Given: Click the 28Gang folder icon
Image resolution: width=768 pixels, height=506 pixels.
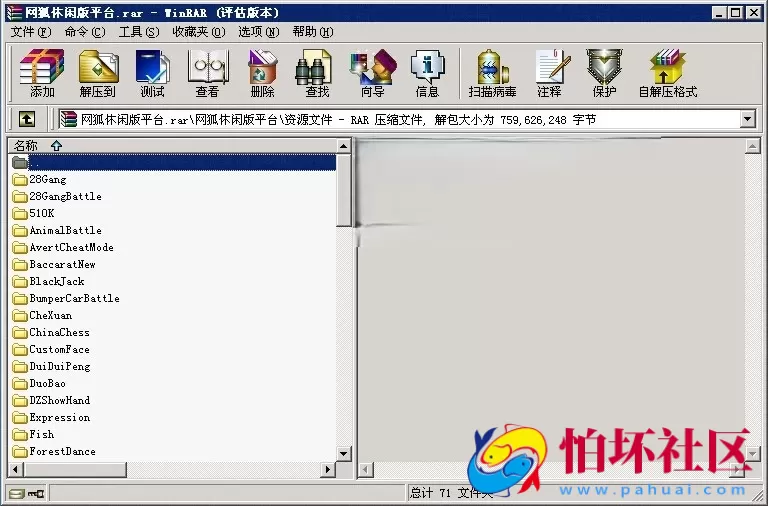Looking at the screenshot, I should [20, 179].
